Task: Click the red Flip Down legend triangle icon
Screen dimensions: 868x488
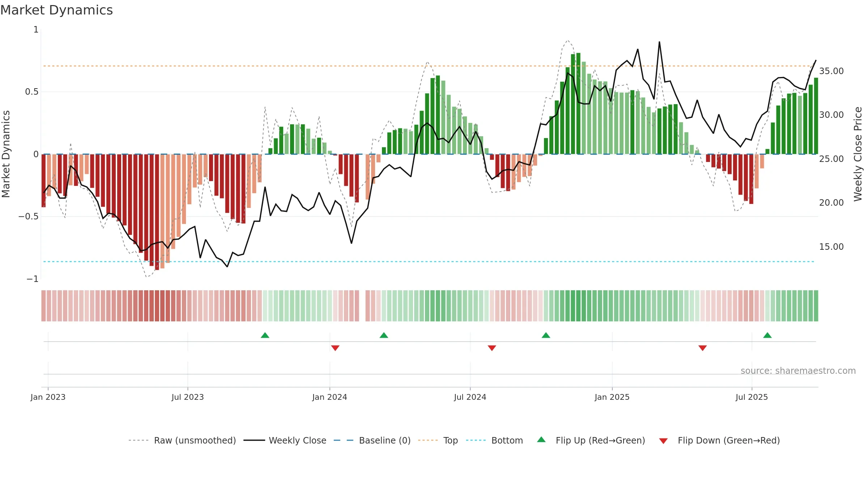Action: pos(663,441)
